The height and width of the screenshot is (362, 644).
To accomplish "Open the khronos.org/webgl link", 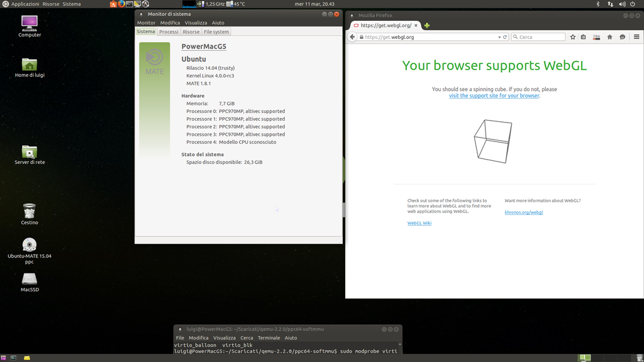I will tap(524, 212).
